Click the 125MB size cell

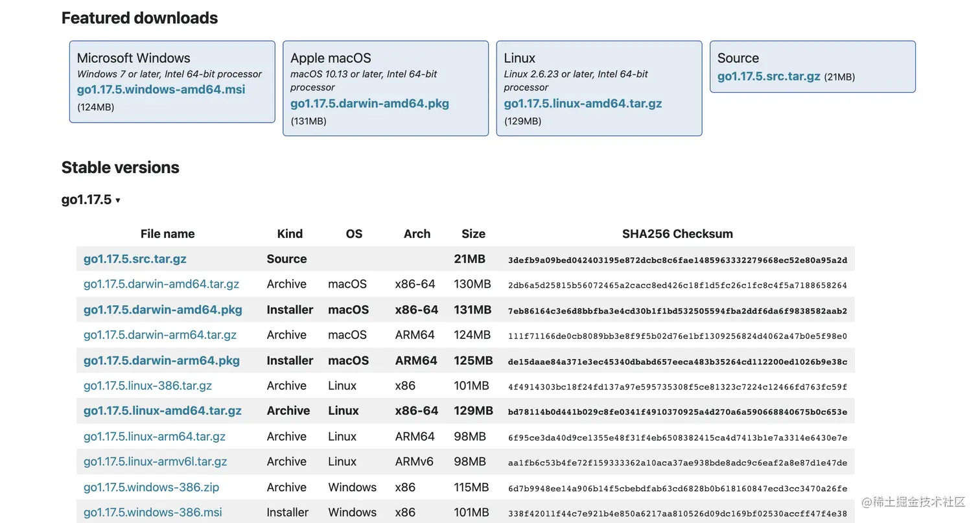pos(474,360)
